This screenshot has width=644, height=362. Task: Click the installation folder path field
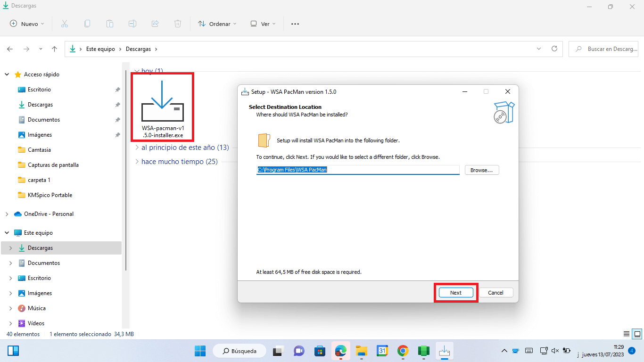pyautogui.click(x=358, y=170)
